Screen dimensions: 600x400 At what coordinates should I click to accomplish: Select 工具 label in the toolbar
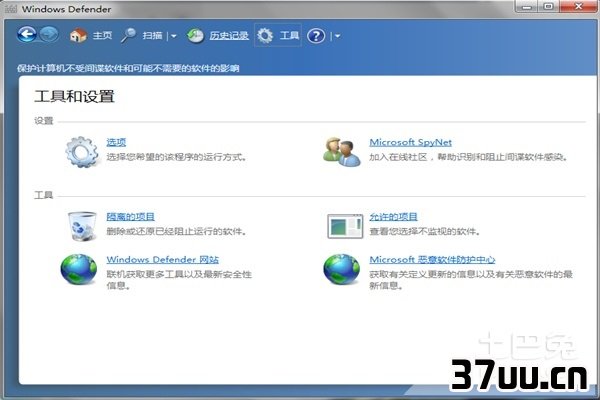(x=289, y=36)
